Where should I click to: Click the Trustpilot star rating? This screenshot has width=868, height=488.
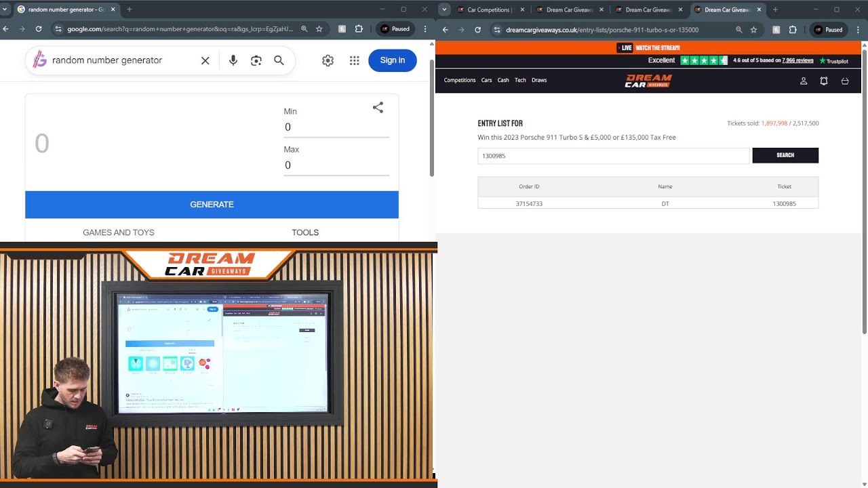[x=704, y=60]
